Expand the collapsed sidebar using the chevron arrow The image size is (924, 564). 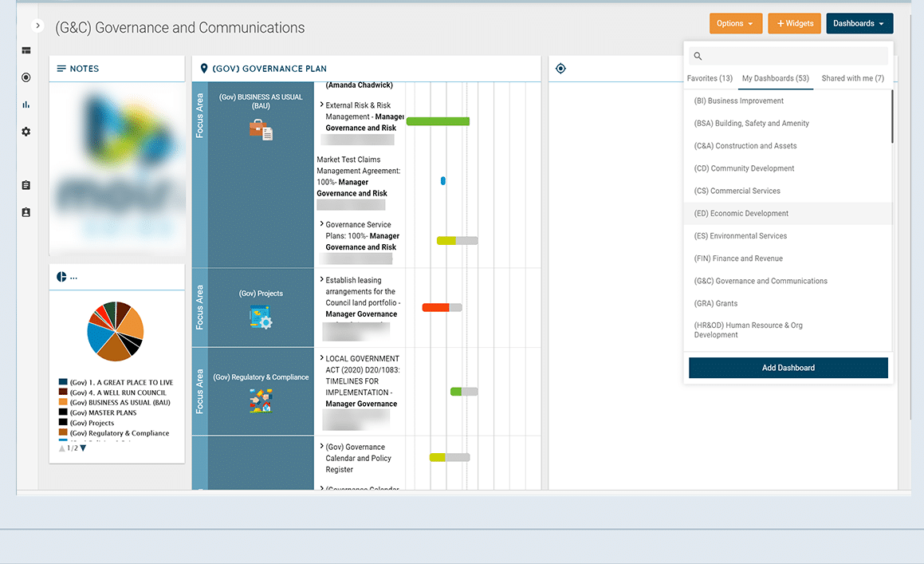[37, 25]
